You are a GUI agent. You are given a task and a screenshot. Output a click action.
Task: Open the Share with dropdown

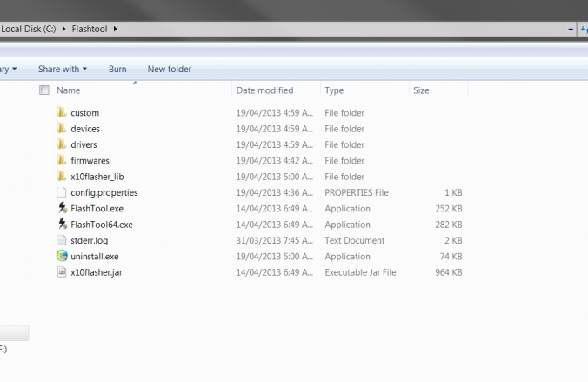point(63,69)
